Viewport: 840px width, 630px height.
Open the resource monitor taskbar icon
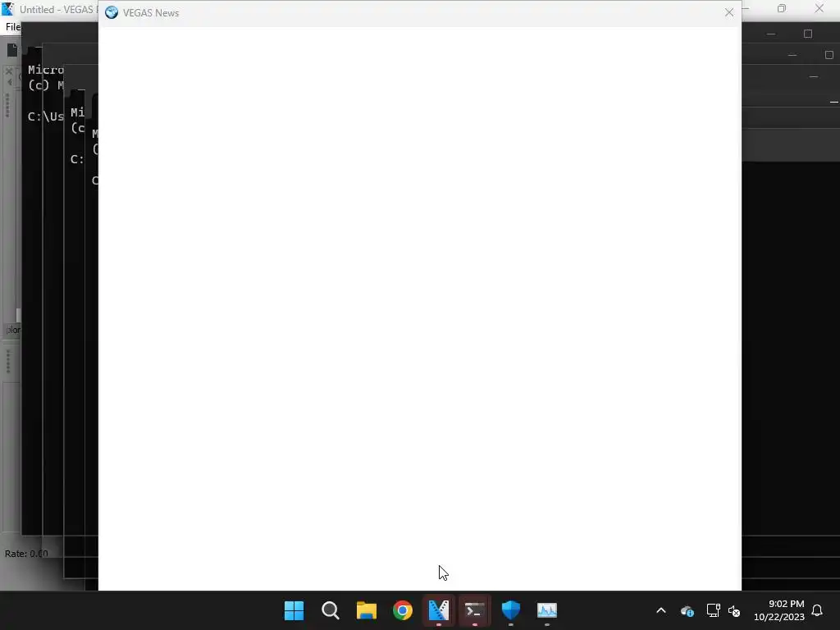(547, 610)
